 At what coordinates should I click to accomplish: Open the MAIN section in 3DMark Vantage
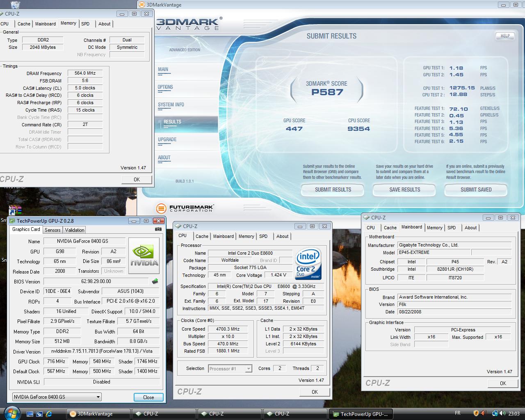163,69
